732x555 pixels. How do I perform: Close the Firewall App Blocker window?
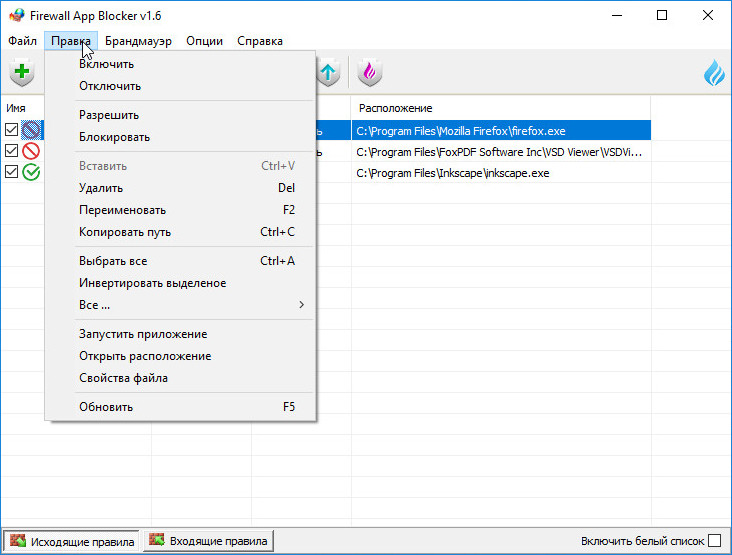tap(708, 15)
